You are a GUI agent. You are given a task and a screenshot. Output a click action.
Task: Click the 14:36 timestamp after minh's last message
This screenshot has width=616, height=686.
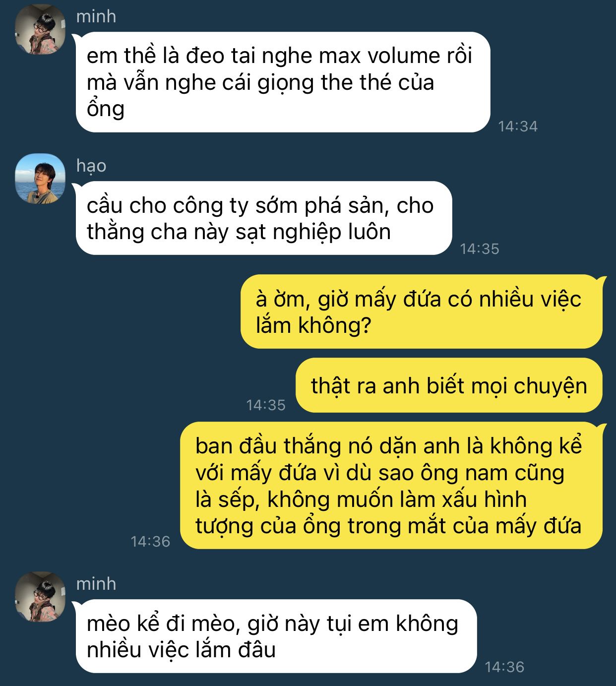[504, 667]
